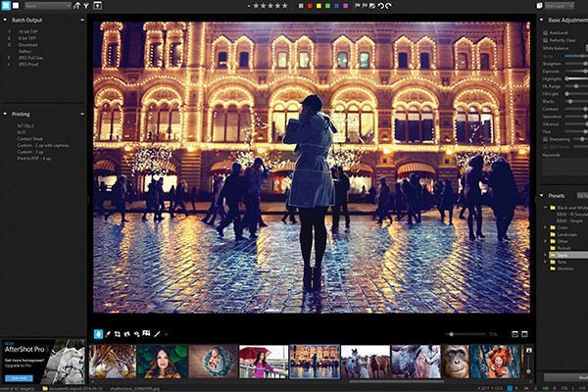Set a three-star rating
The width and height of the screenshot is (588, 392).
(270, 6)
